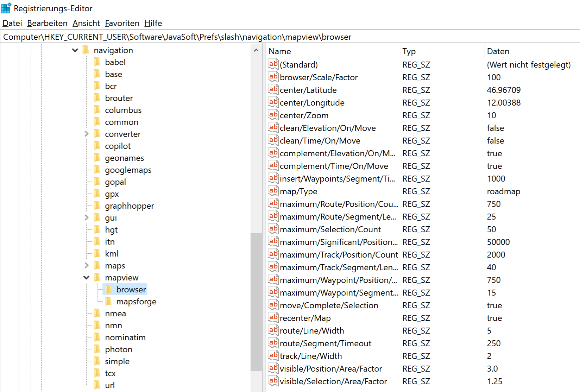580x392 pixels.
Task: Select the nominatim key in tree
Action: [x=125, y=337]
